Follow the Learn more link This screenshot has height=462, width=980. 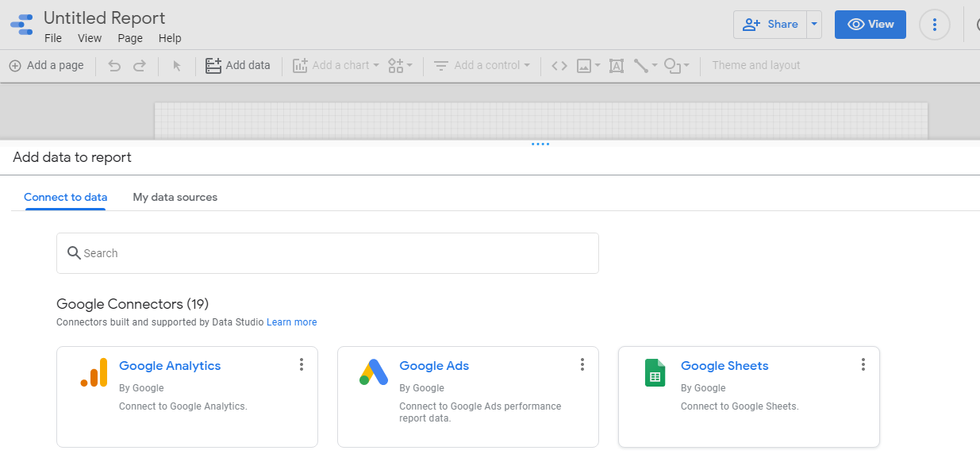(291, 322)
